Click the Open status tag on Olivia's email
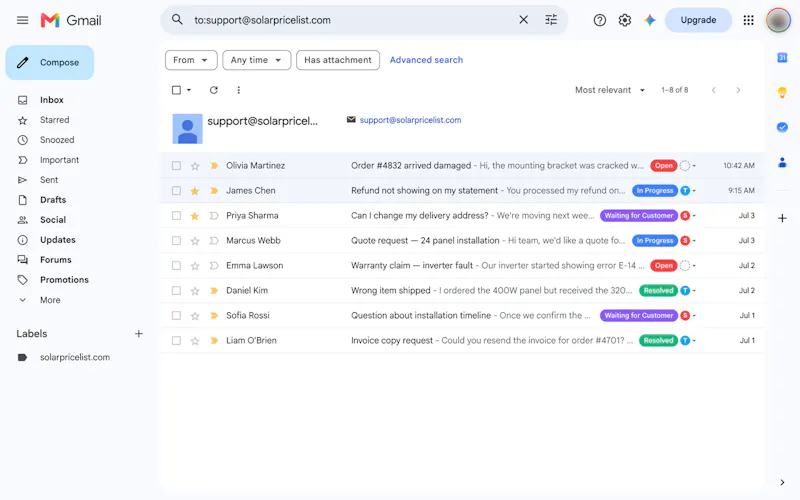Viewport: 800px width, 500px height. 663,165
